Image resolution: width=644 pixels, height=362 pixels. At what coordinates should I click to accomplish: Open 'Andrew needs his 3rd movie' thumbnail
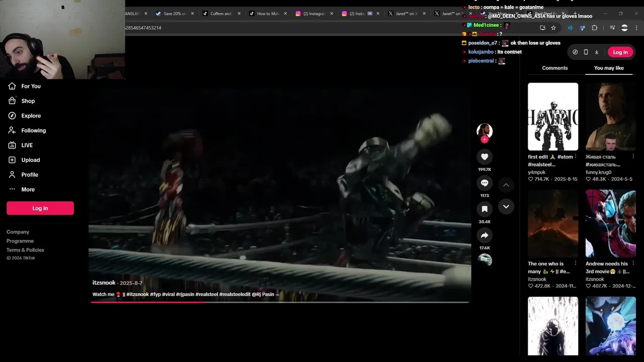pos(611,224)
